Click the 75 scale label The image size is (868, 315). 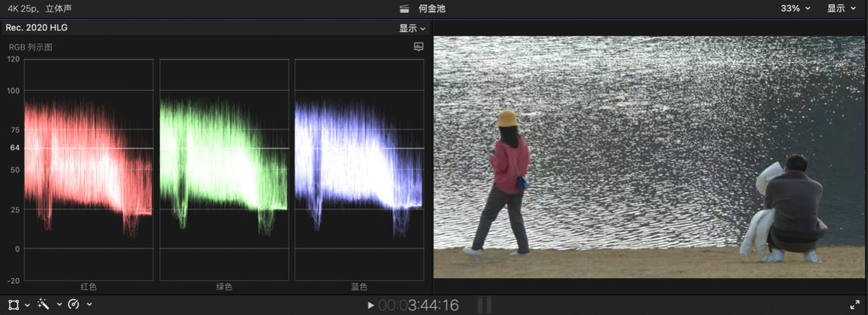pos(14,130)
